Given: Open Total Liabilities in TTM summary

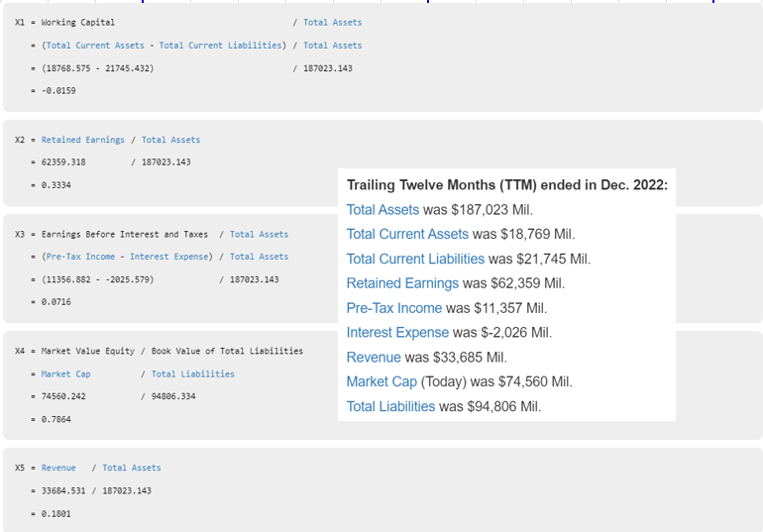Looking at the screenshot, I should (390, 406).
